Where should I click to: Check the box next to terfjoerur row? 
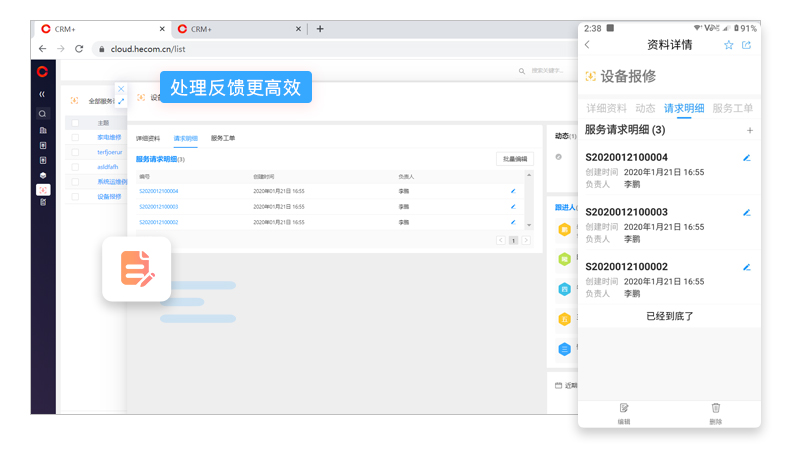point(75,152)
